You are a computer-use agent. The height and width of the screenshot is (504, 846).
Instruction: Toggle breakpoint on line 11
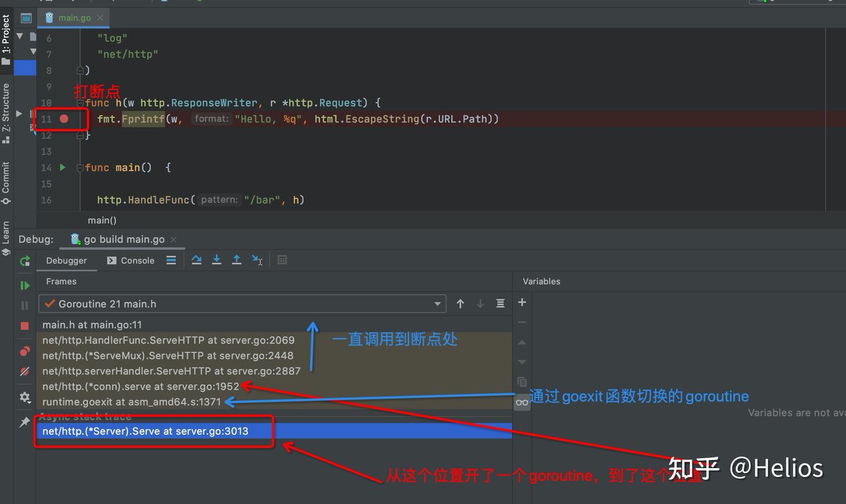[x=64, y=119]
